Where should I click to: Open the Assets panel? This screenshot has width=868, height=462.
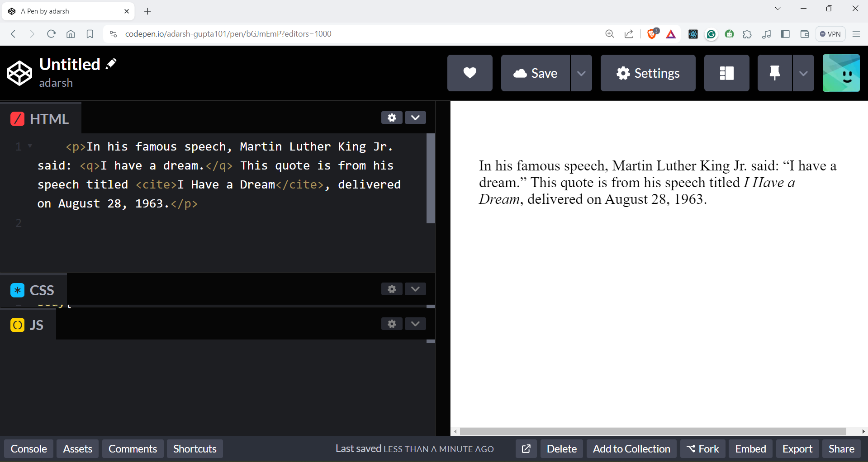78,449
